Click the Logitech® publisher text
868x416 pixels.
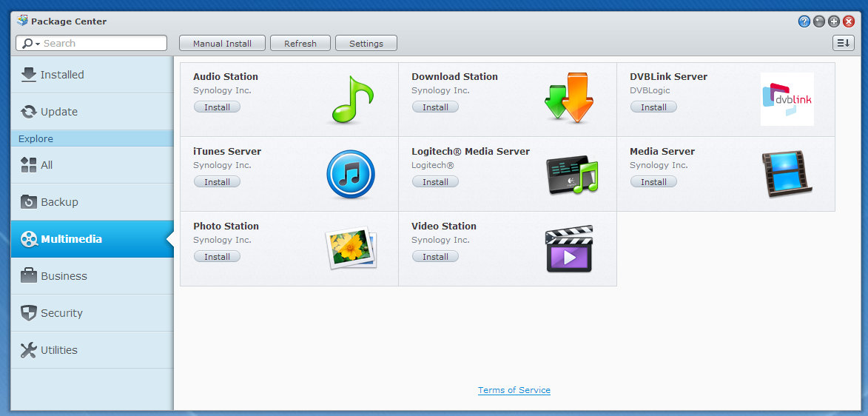point(433,165)
